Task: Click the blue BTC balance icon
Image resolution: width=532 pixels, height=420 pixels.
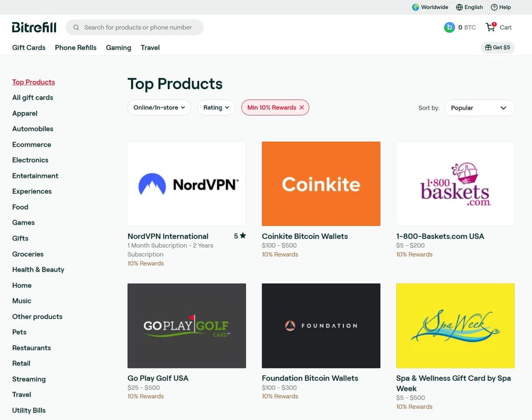Action: coord(449,28)
